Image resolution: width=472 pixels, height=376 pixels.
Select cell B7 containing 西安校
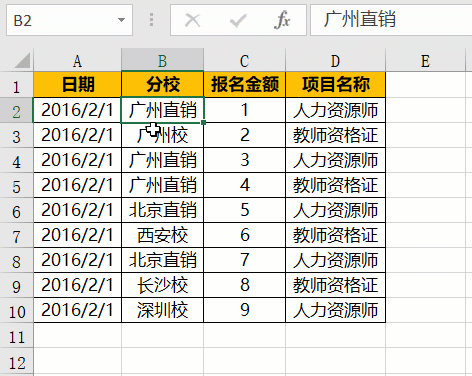(162, 235)
